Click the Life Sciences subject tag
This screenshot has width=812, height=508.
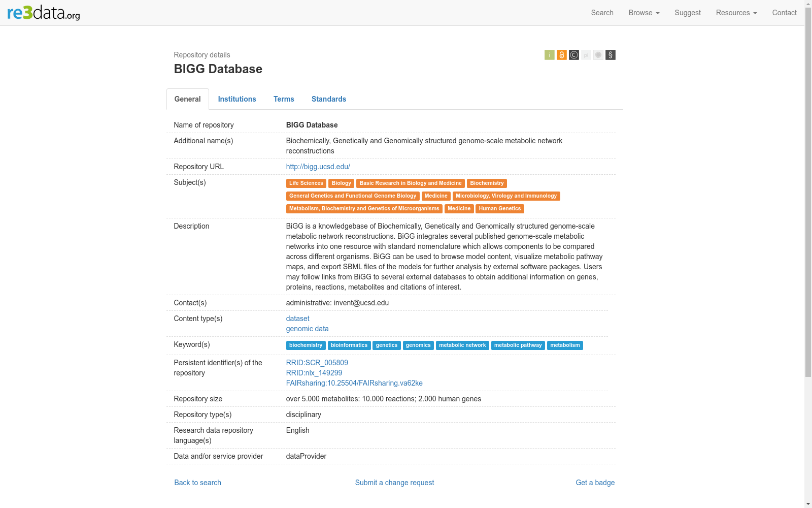pos(306,183)
